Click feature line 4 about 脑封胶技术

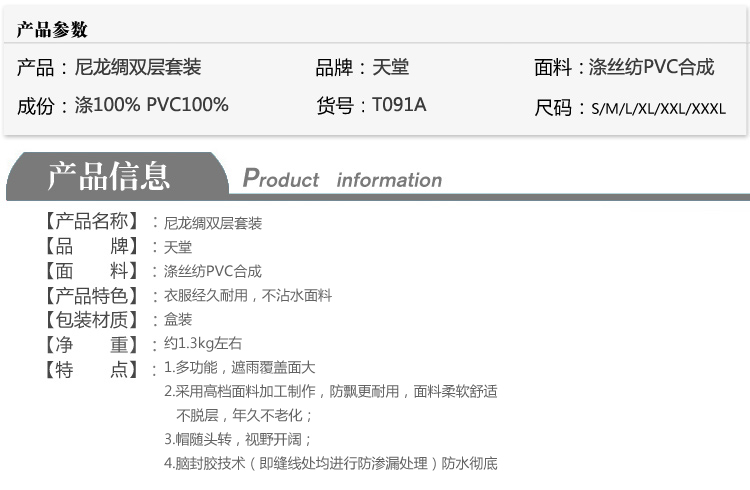[x=331, y=464]
